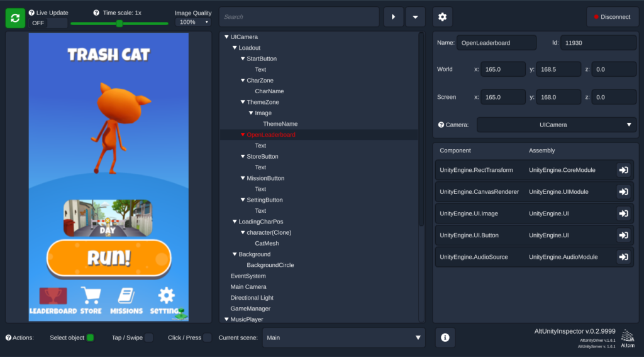This screenshot has height=357, width=644.
Task: Tap the Settings gear icon in game
Action: 166,295
